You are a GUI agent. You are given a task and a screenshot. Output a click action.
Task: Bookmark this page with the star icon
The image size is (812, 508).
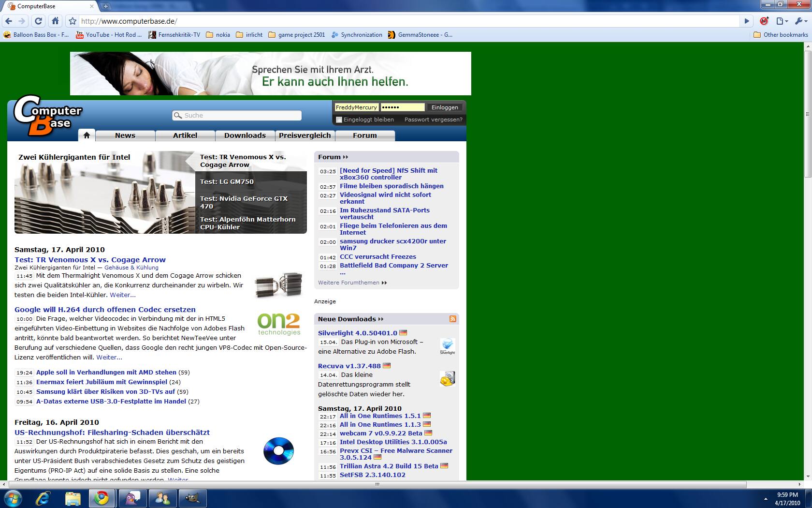(72, 21)
